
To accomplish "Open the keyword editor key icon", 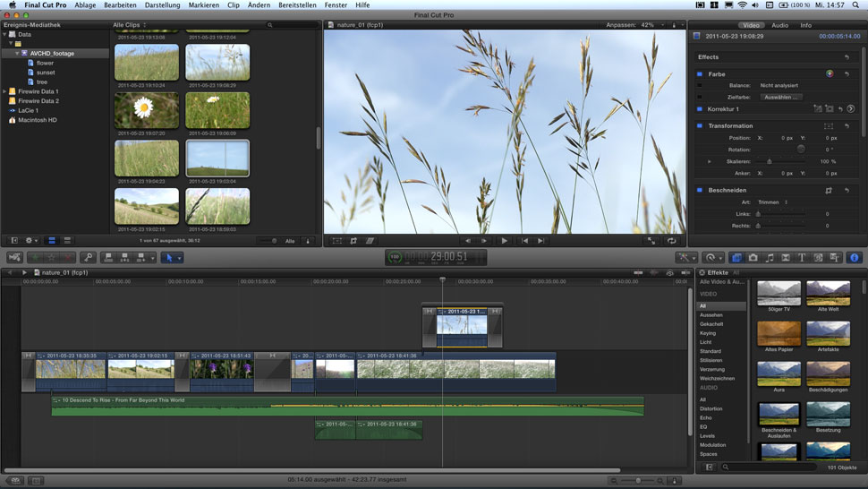I will coord(88,257).
